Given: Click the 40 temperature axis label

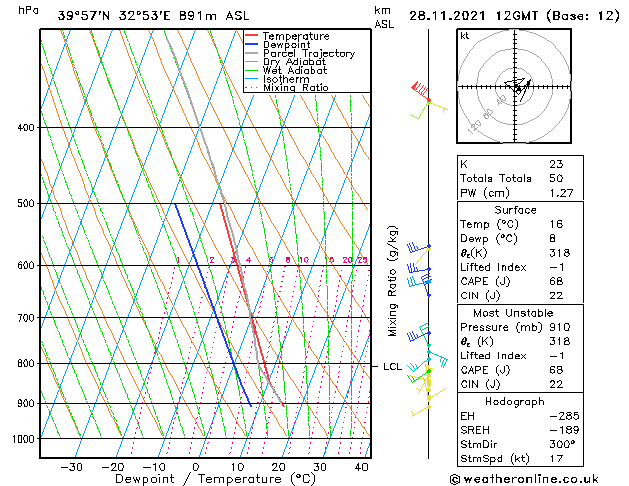Looking at the screenshot, I should point(361,467).
